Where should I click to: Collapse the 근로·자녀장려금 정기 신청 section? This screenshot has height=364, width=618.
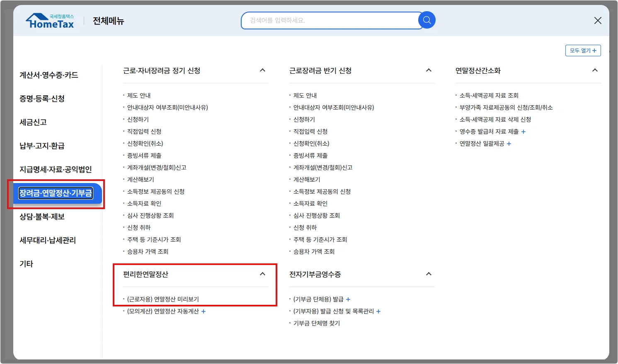[x=262, y=70]
